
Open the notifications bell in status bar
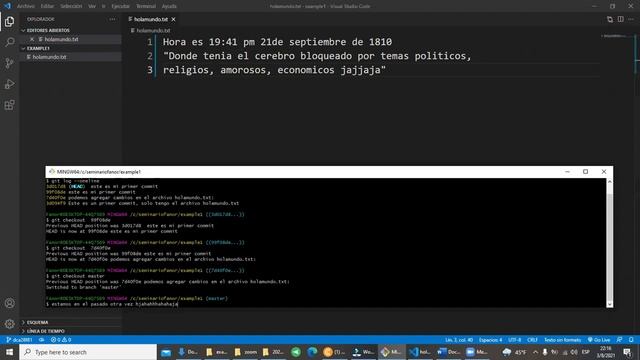pos(631,340)
